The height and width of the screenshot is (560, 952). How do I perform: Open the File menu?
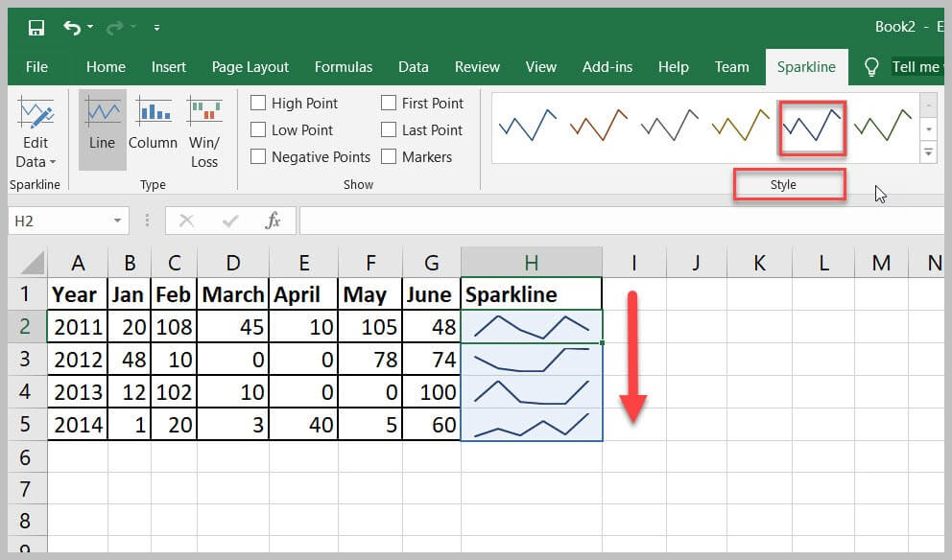pos(36,67)
